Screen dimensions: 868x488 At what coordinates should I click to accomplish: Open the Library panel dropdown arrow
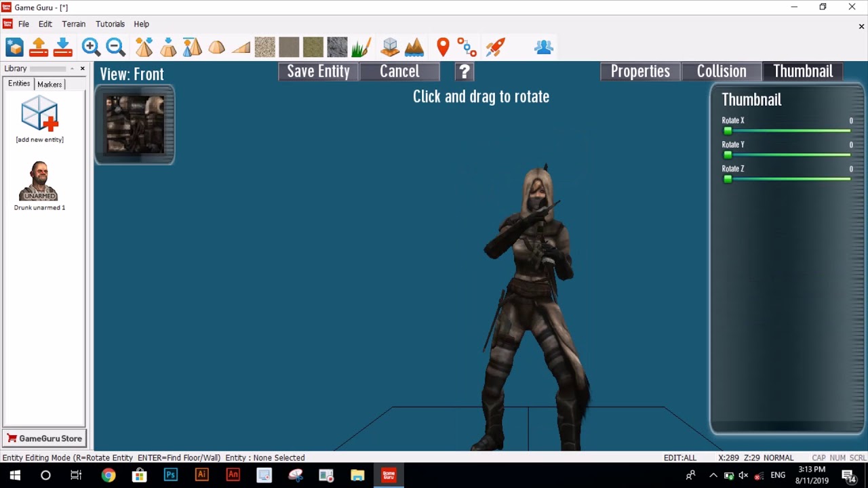72,68
